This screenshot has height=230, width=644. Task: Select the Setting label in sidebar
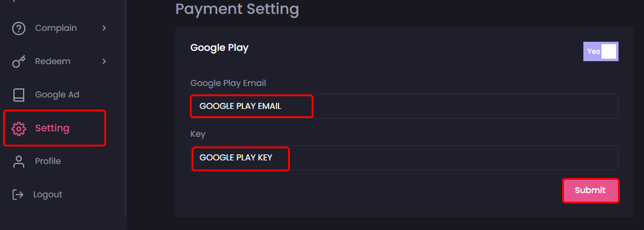point(52,128)
